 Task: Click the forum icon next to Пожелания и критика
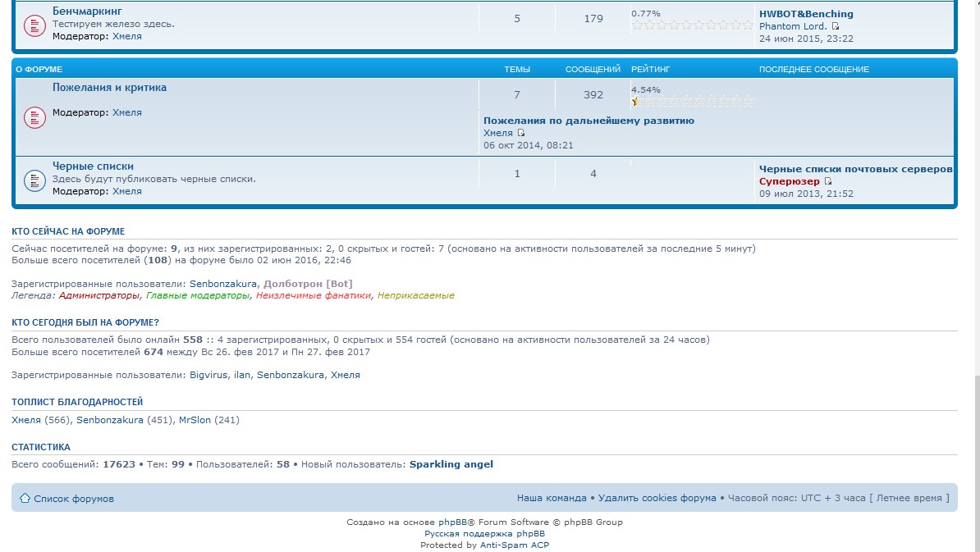(34, 117)
